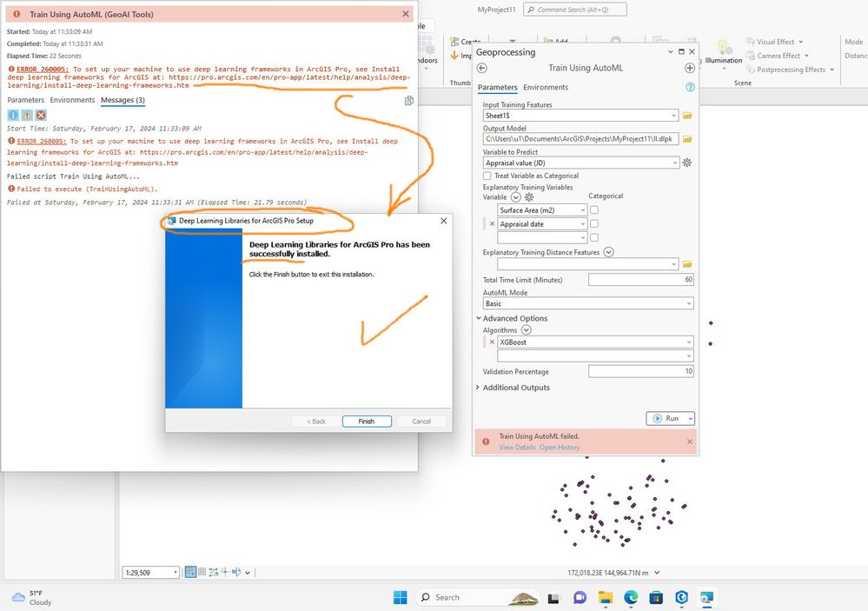
Task: Copy messages using clipboard icon in results window
Action: tap(409, 100)
